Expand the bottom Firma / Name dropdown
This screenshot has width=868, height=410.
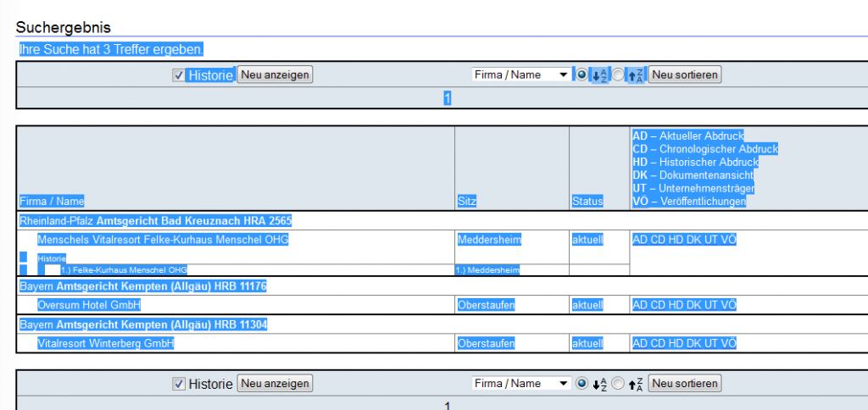(x=520, y=384)
